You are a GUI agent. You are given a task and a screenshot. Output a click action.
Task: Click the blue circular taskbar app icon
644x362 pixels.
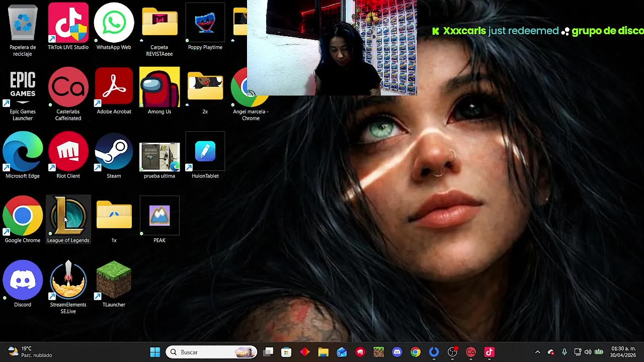[x=434, y=352]
